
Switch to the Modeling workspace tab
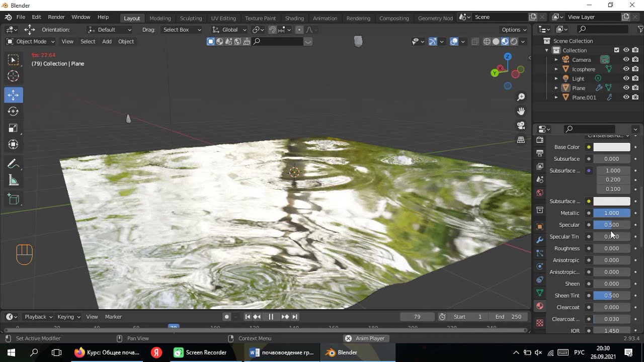click(160, 18)
